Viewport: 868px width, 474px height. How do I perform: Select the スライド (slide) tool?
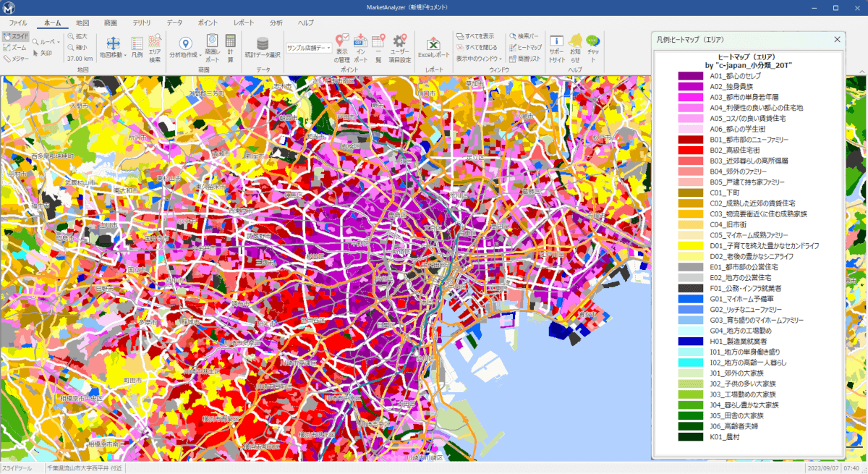tap(16, 35)
